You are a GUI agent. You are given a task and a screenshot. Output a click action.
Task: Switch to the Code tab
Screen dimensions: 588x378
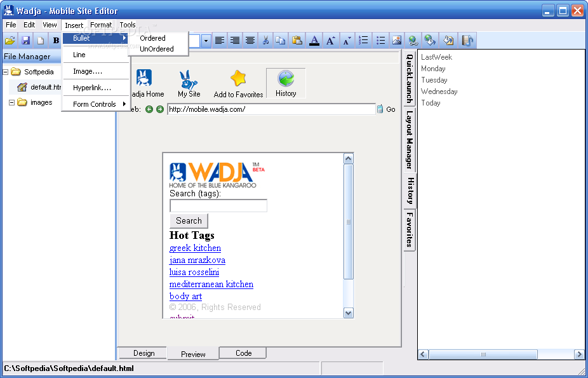243,353
